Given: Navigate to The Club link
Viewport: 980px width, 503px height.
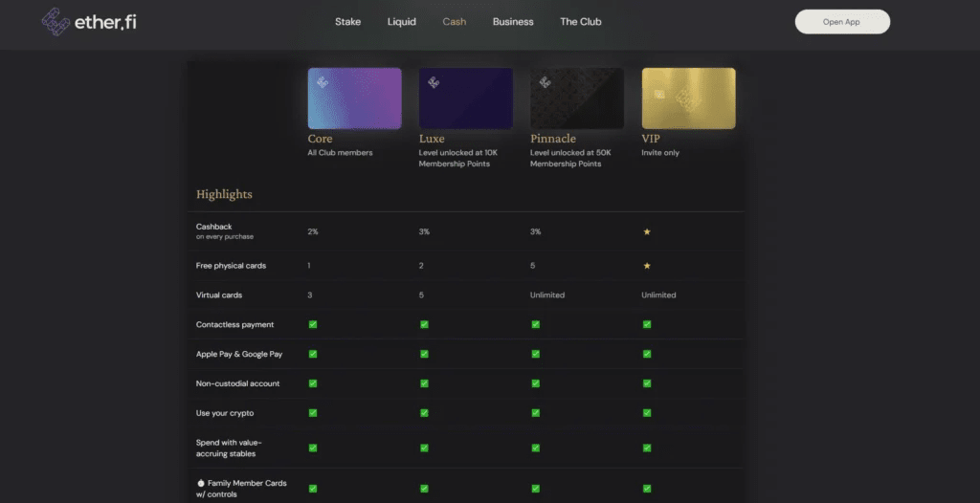Looking at the screenshot, I should point(581,21).
